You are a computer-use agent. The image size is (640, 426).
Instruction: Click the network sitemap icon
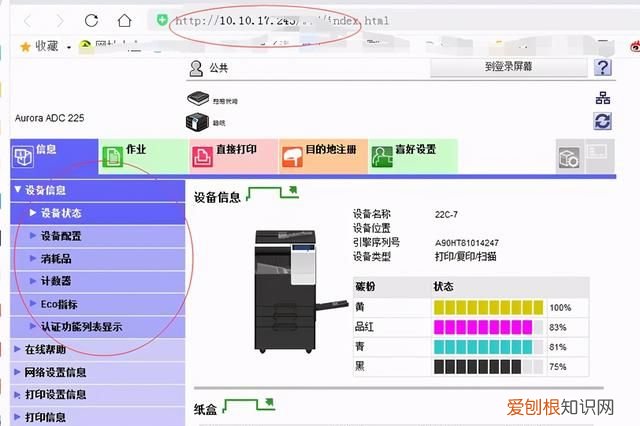coord(603,98)
